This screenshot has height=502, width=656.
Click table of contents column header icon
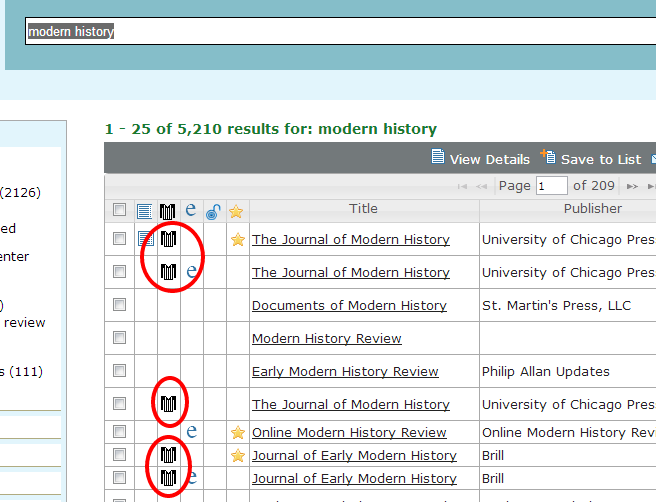[145, 211]
